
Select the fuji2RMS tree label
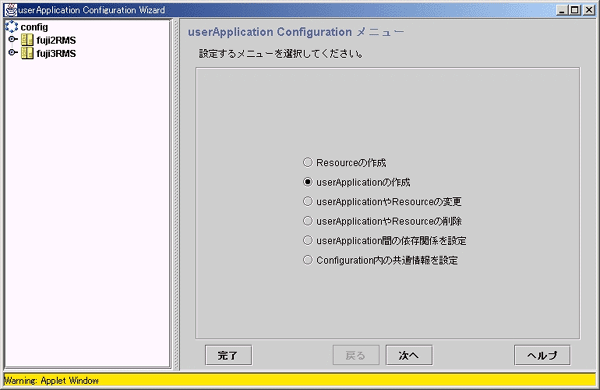coord(56,40)
